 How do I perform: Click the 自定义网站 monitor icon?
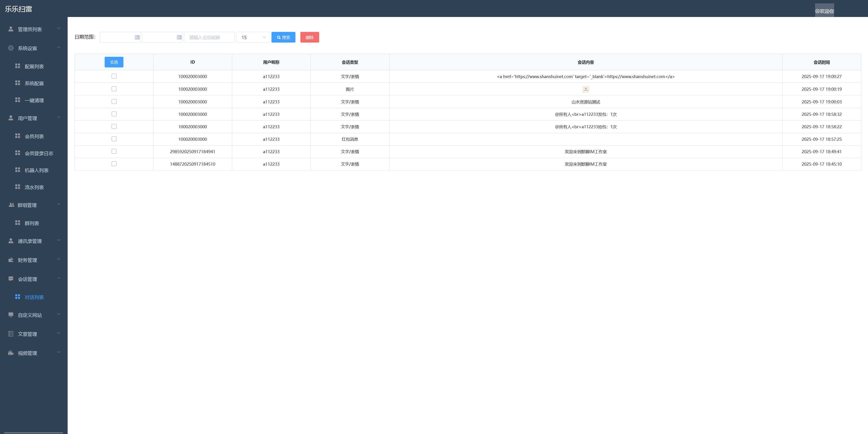(x=11, y=315)
